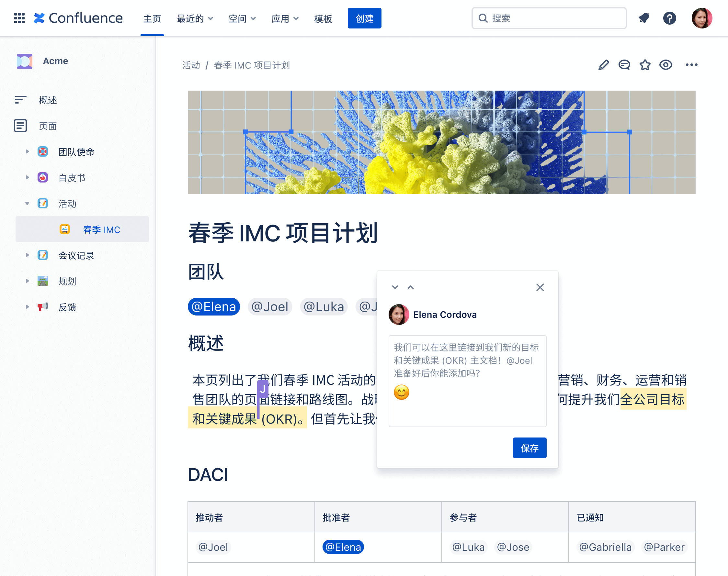The image size is (728, 576).
Task: Click the 保存 button in comment
Action: tap(529, 448)
